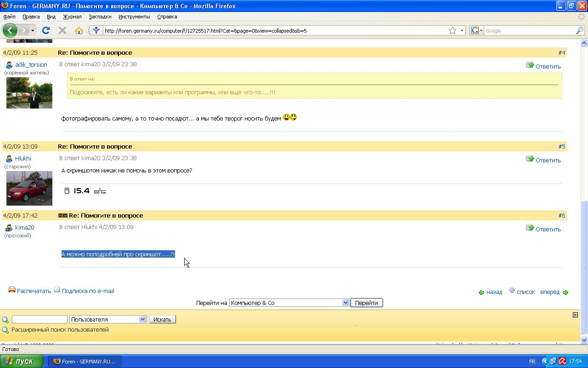This screenshot has height=368, width=588.
Task: Open the URL history dropdown arrow
Action: tap(462, 30)
